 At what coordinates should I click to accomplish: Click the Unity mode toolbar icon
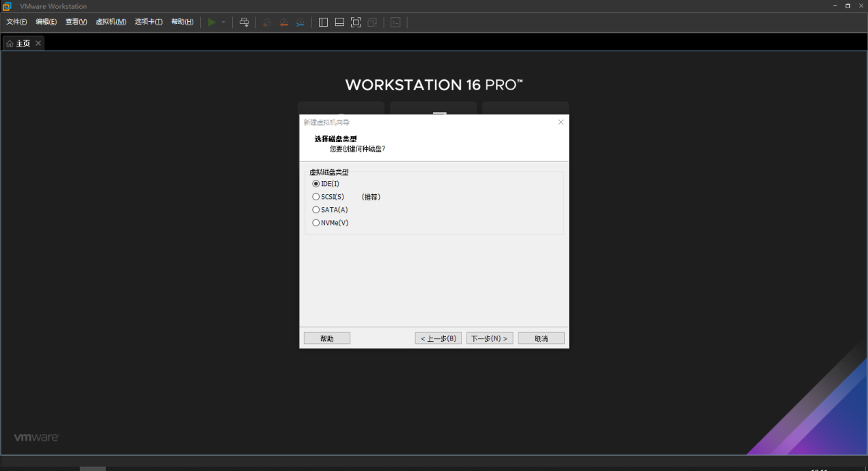[372, 22]
